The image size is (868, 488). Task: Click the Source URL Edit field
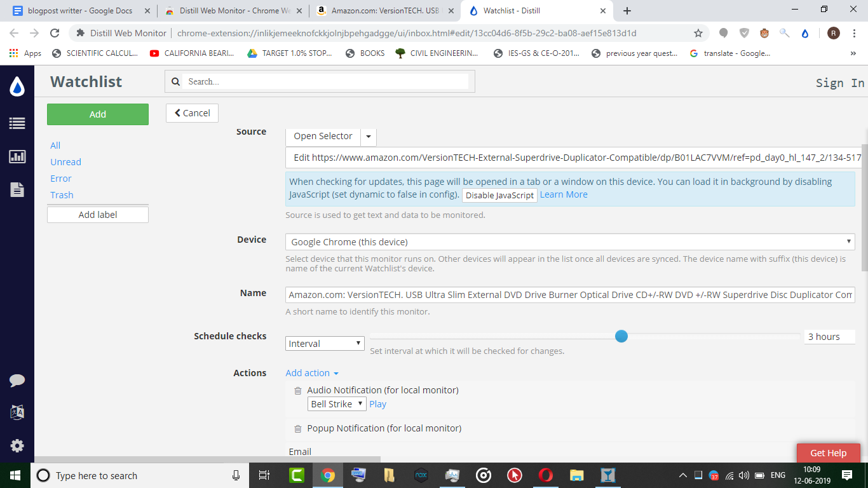click(x=573, y=158)
